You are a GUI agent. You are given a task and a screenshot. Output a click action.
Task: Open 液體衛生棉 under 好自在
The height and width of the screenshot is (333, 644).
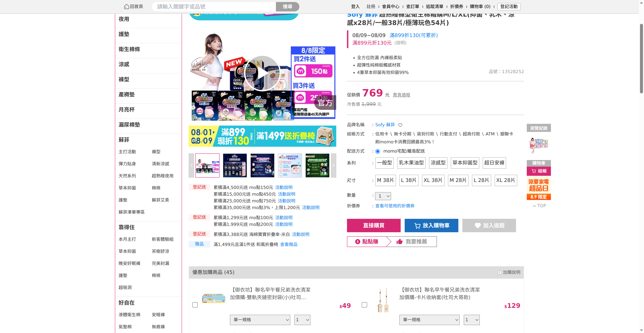129,315
